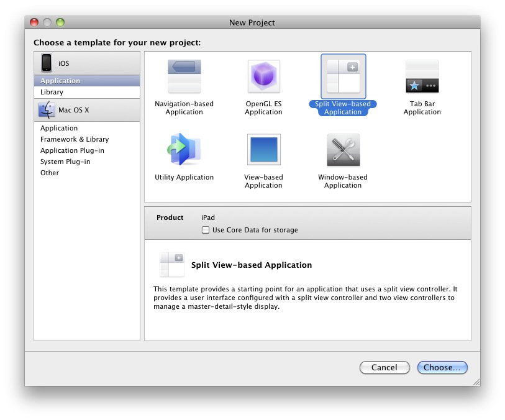Click the Mac OS X section header label
The image size is (505, 420).
click(73, 110)
